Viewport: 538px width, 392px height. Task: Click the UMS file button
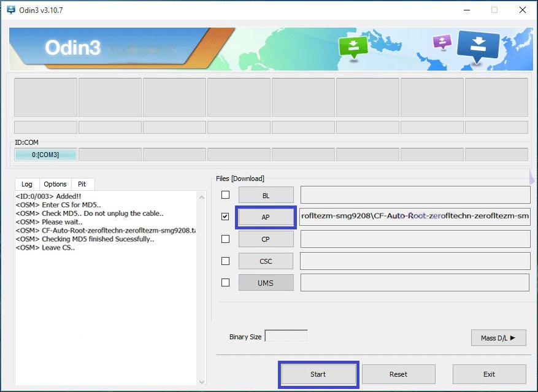click(266, 283)
